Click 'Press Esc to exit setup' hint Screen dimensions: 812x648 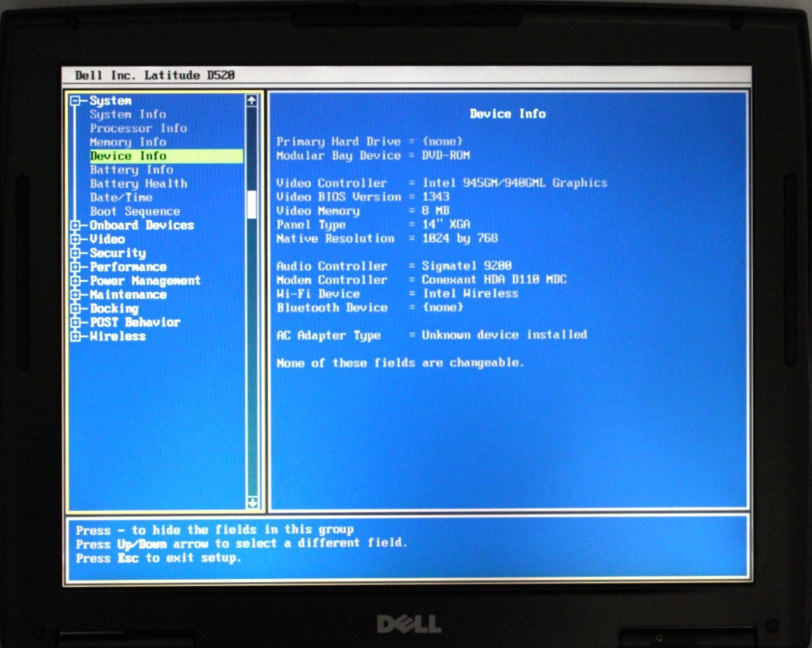[x=158, y=558]
